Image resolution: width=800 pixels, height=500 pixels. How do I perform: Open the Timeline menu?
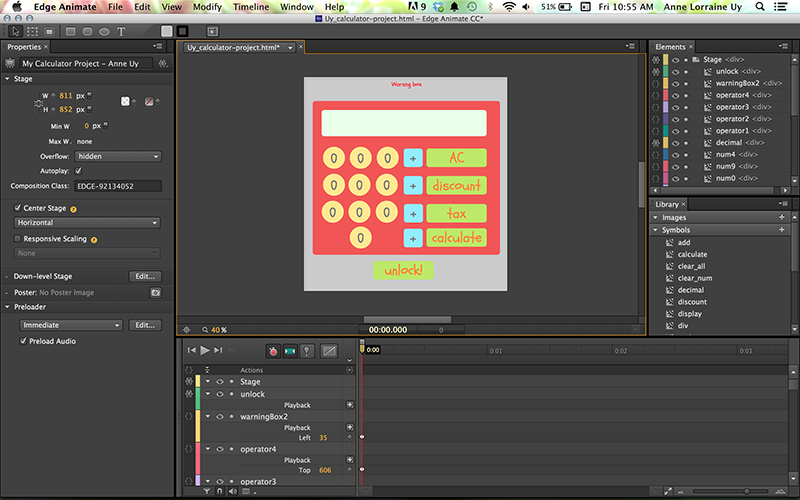tap(251, 7)
